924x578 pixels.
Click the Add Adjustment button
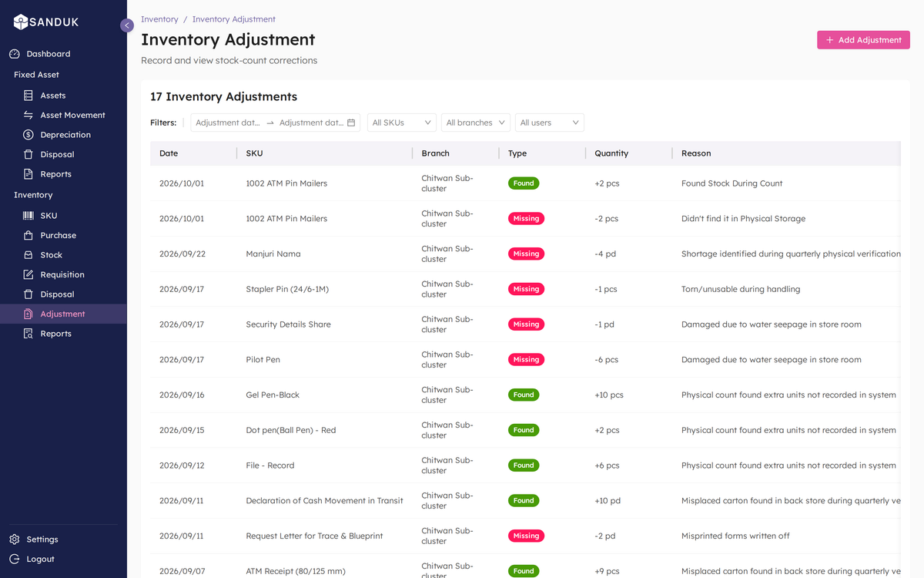pyautogui.click(x=863, y=40)
